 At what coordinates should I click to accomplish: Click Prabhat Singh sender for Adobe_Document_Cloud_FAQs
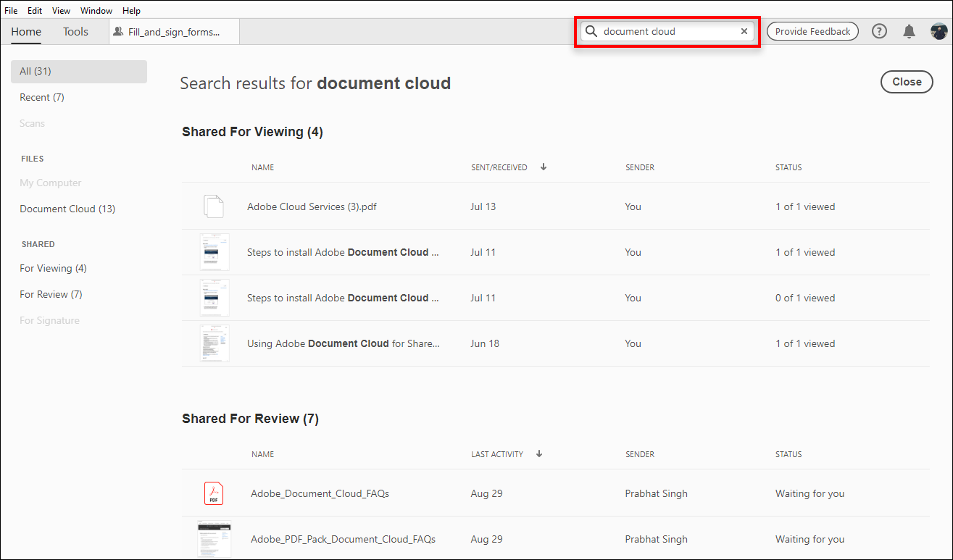(656, 493)
